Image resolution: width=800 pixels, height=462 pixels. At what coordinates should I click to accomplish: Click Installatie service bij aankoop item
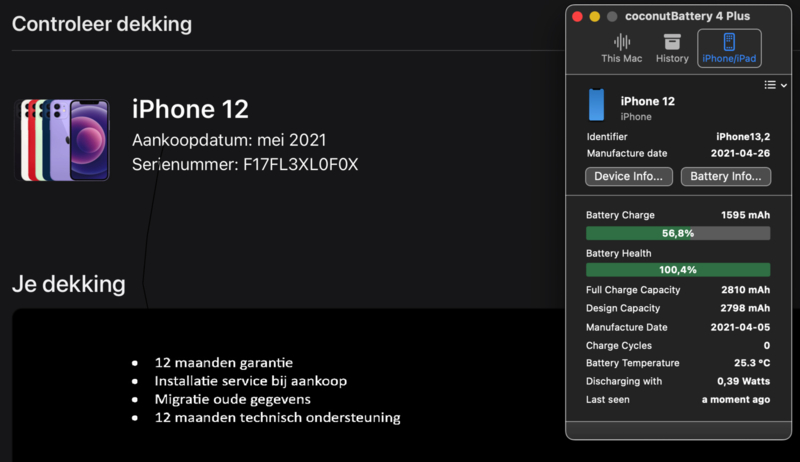coord(251,381)
